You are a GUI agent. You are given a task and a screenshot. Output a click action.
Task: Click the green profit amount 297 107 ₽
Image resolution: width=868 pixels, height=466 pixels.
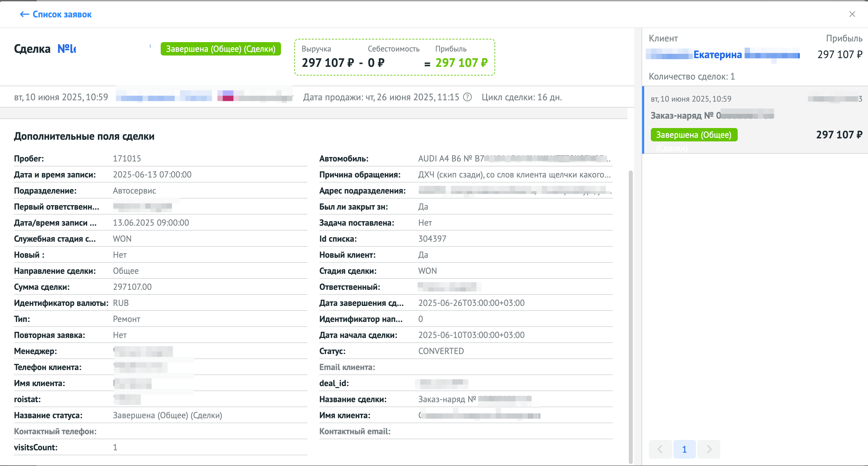click(x=461, y=63)
